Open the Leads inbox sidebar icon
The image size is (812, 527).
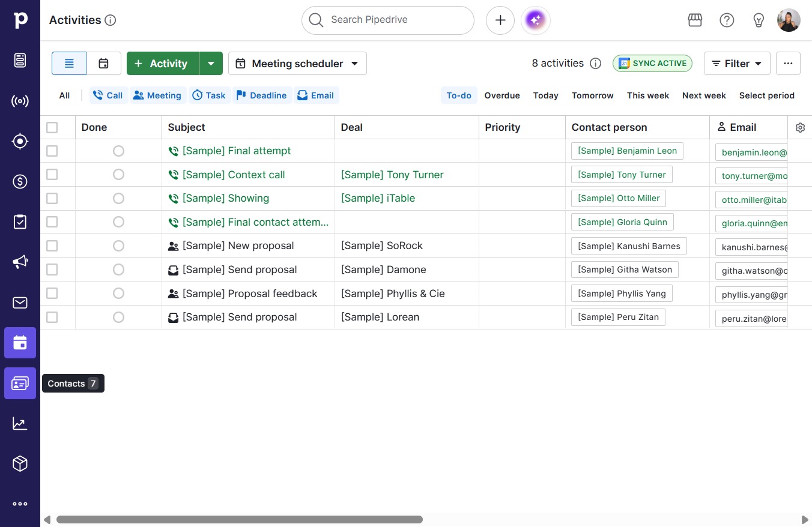pos(20,60)
